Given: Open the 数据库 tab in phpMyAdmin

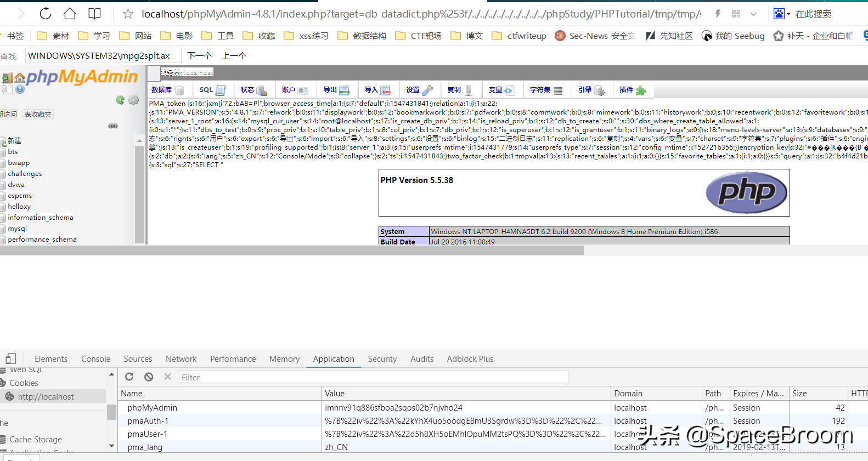Looking at the screenshot, I should tap(168, 90).
